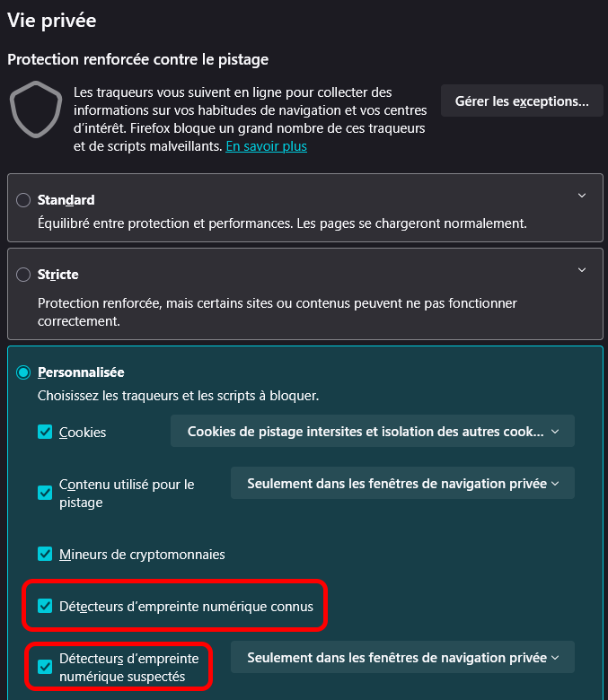Screen dimensions: 608x700
Task: Open the suspected fingerprinters windows dropdown
Action: [x=402, y=658]
